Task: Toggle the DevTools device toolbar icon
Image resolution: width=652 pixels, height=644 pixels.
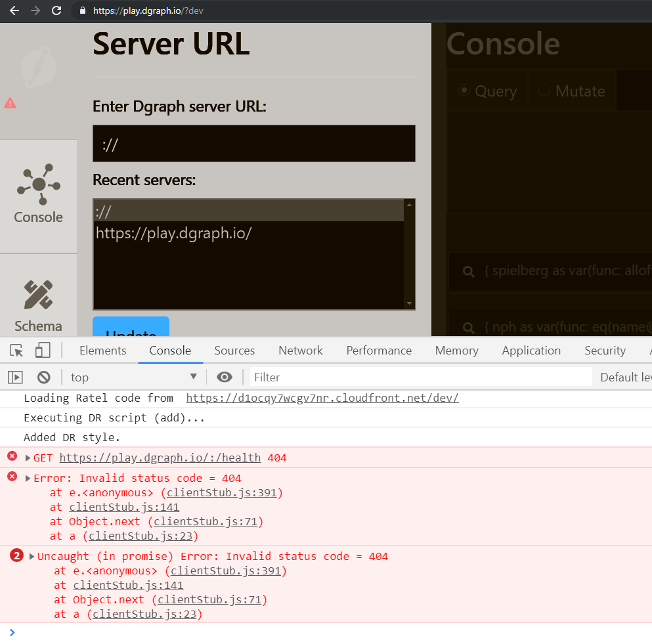Action: (43, 350)
